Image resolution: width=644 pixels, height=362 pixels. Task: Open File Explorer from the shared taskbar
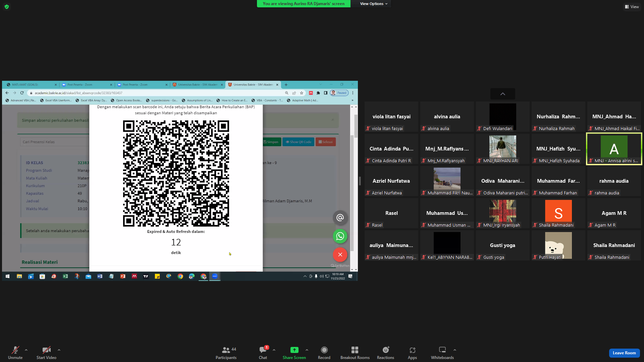19,276
